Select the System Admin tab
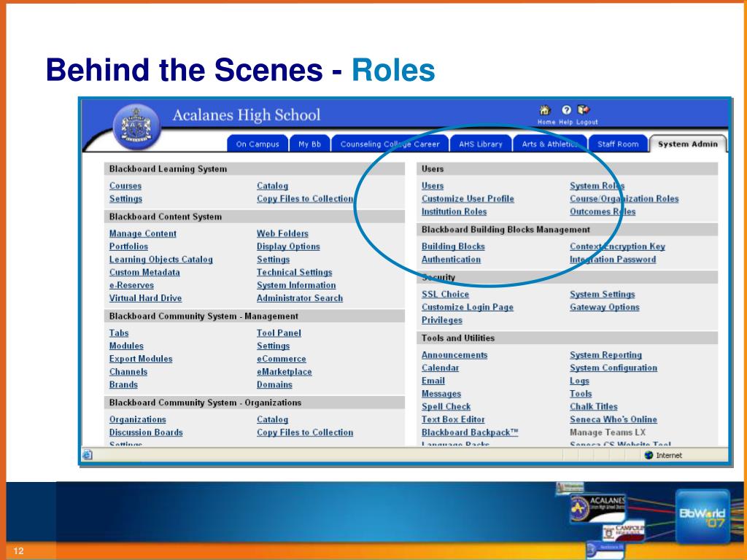Viewport: 747px width, 560px height. tap(687, 144)
